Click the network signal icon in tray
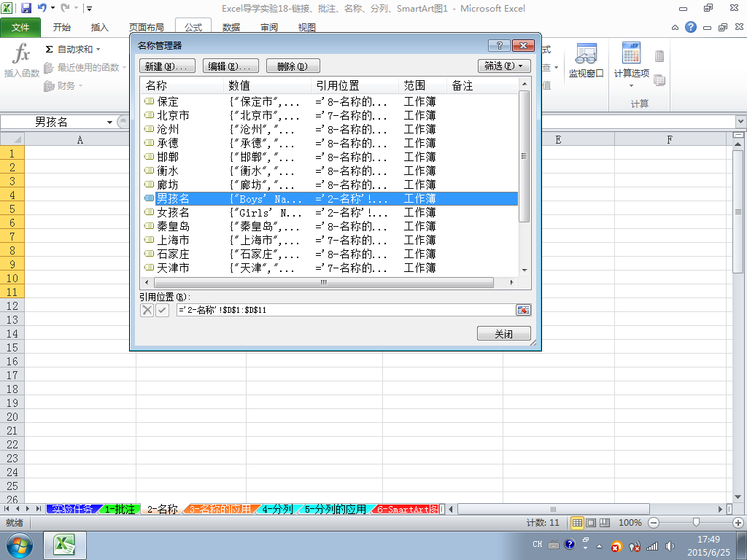Screen dimensions: 747x560 (x=652, y=547)
